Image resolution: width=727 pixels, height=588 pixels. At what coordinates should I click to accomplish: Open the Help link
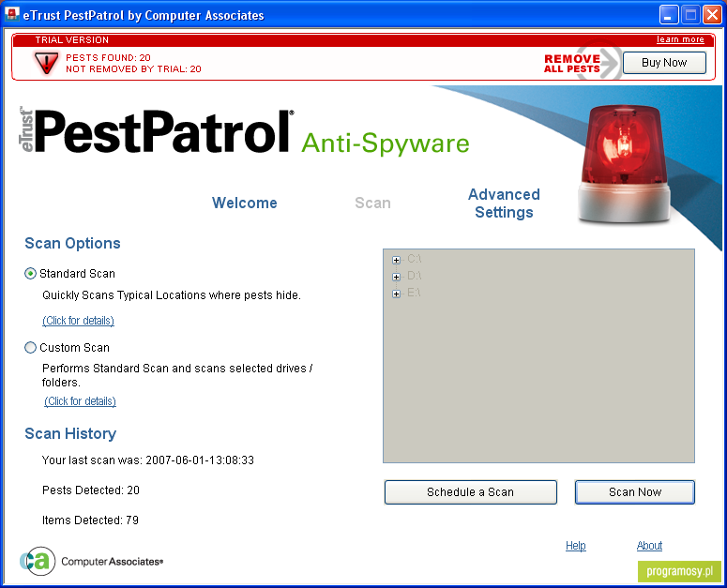[575, 546]
